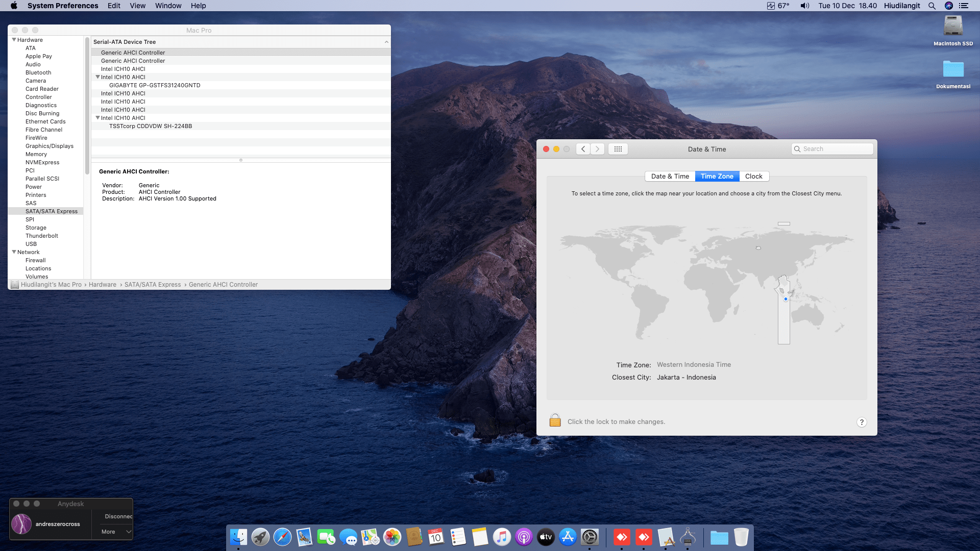The height and width of the screenshot is (551, 980).
Task: Click the lock icon to make changes
Action: [555, 421]
